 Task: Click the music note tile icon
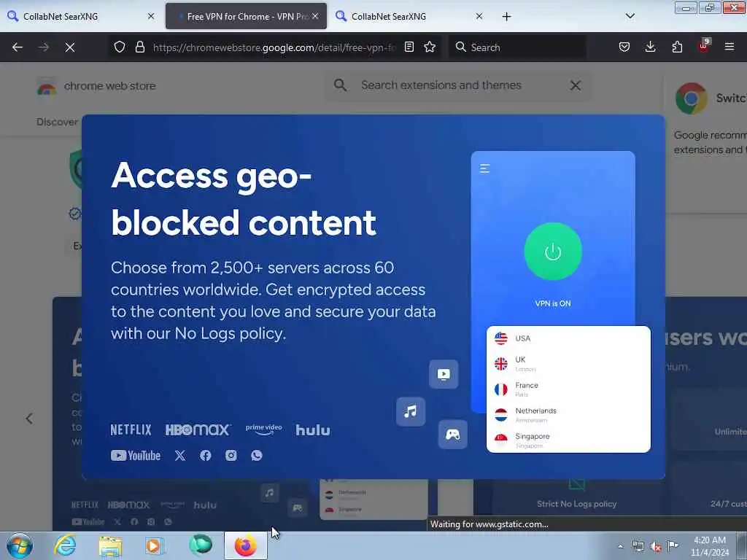point(411,411)
